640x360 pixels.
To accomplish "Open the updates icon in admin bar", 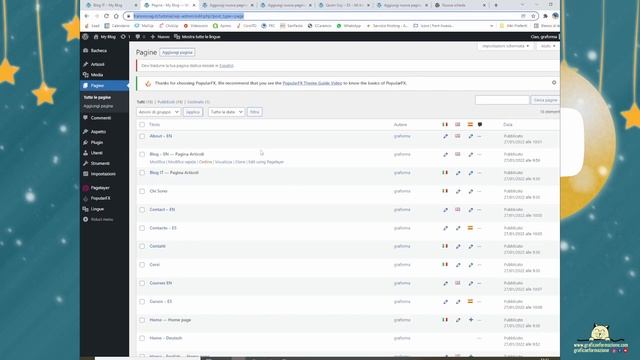I will [x=123, y=37].
